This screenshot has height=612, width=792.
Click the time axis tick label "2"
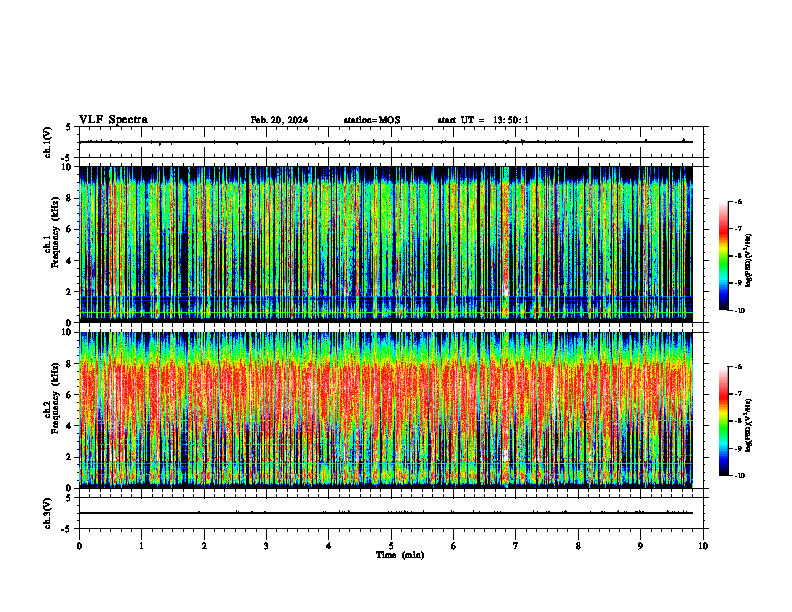pos(204,546)
